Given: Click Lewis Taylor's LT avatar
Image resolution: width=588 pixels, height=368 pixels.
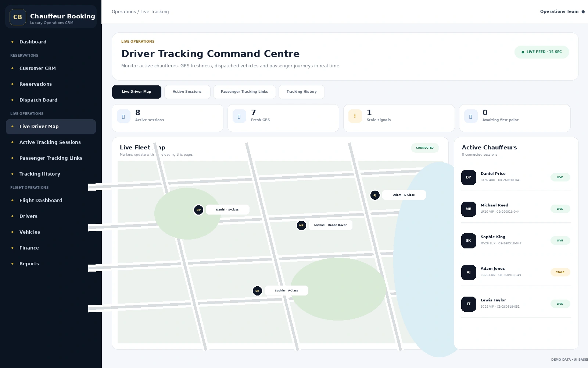Looking at the screenshot, I should point(469,304).
